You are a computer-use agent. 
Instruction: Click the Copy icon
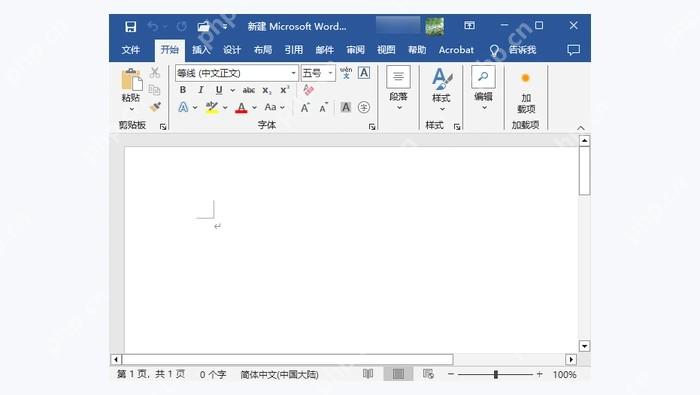154,90
